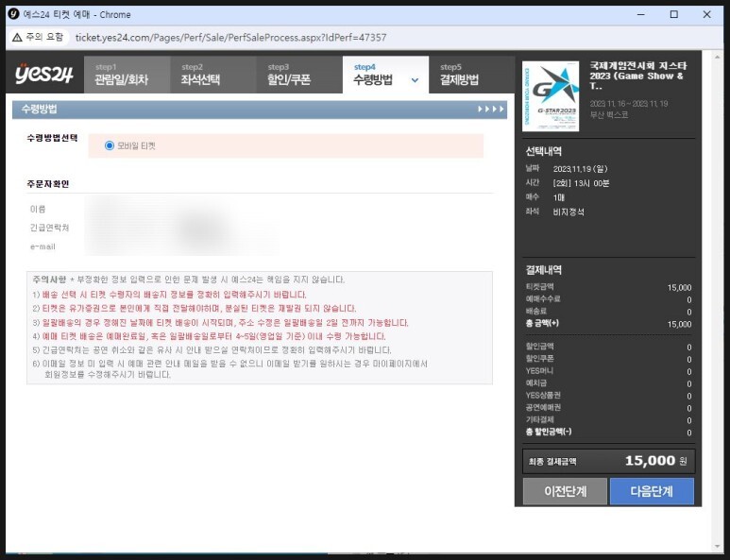This screenshot has height=560, width=730.
Task: Click the 공연예매권 row label
Action: click(543, 407)
